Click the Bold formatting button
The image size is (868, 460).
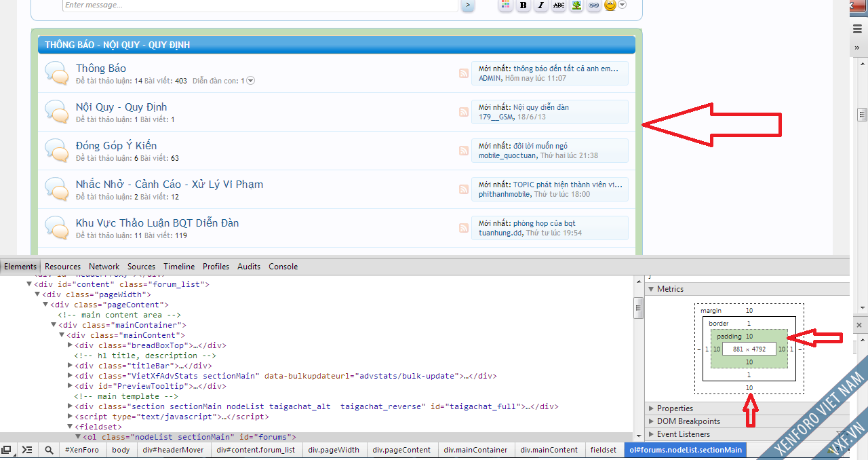coord(523,5)
